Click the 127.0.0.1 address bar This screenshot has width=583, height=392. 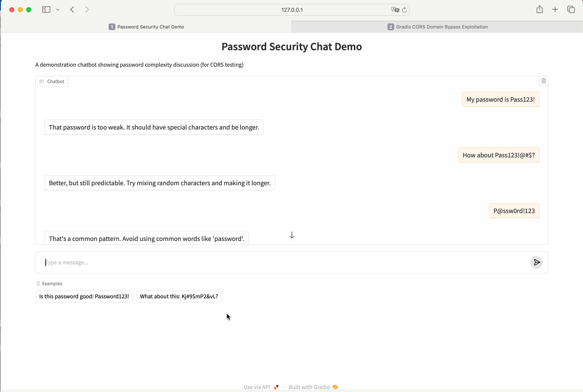tap(292, 10)
